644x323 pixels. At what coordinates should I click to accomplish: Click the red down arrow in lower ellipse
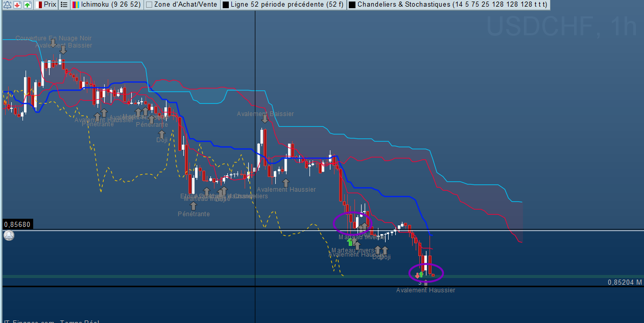pyautogui.click(x=417, y=275)
